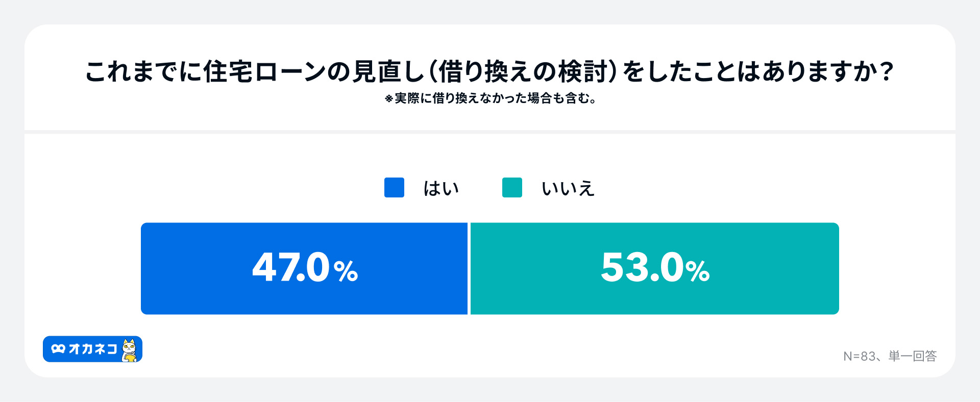
Task: Click the infinity-shaped mark in オカネコ badge
Action: tap(58, 349)
